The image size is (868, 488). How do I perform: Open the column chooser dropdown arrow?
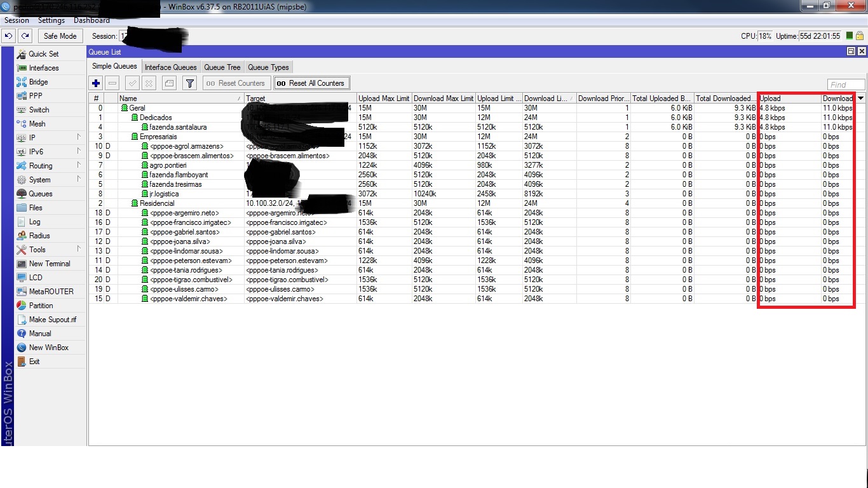(861, 98)
